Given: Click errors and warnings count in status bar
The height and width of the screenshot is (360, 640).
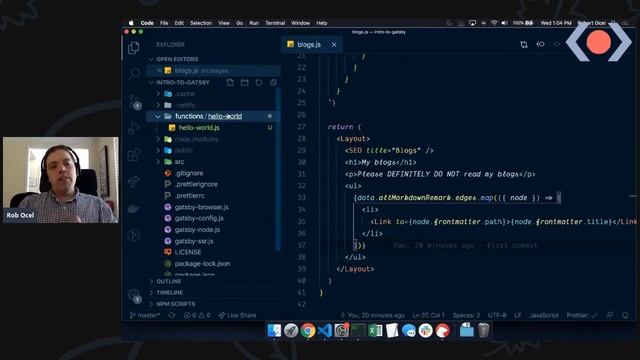Looking at the screenshot, I should point(197,315).
